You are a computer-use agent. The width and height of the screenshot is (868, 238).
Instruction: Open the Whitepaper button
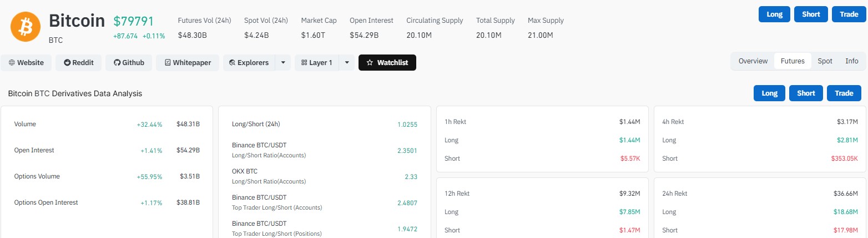[188, 63]
